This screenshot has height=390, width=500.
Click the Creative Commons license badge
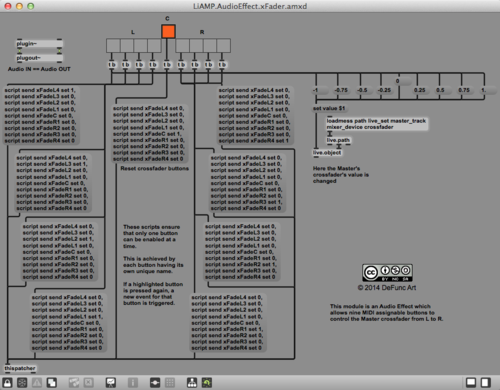pyautogui.click(x=387, y=273)
